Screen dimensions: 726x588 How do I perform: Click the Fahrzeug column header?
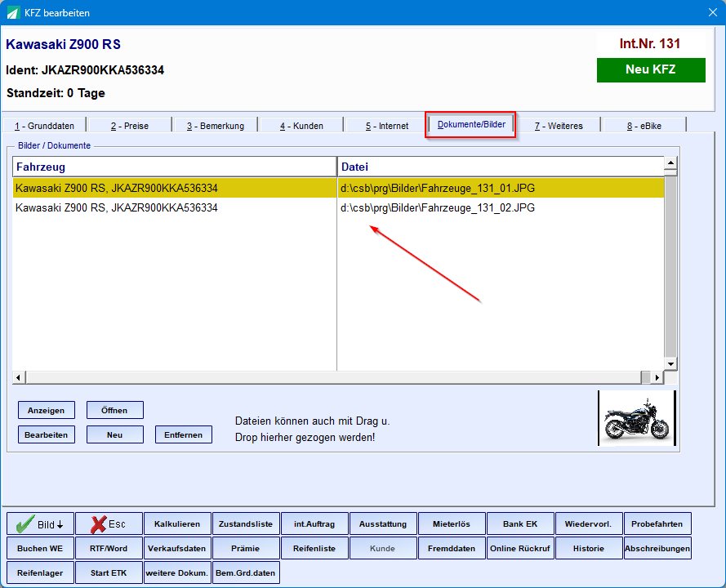[x=175, y=167]
